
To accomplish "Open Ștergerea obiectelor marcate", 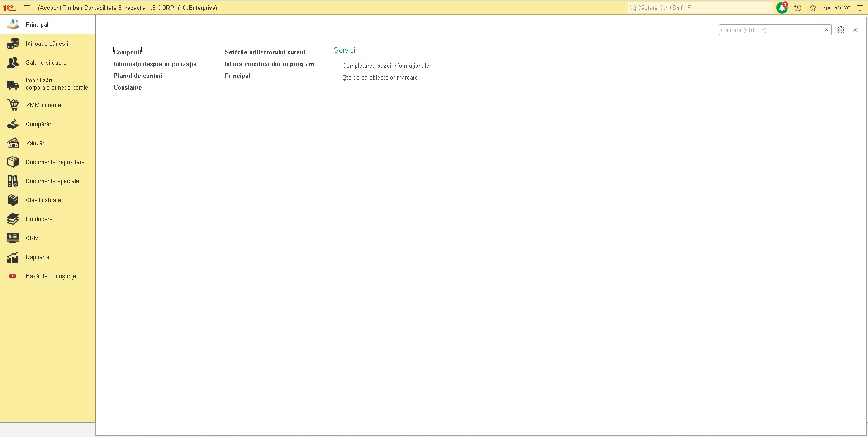I will click(x=380, y=77).
